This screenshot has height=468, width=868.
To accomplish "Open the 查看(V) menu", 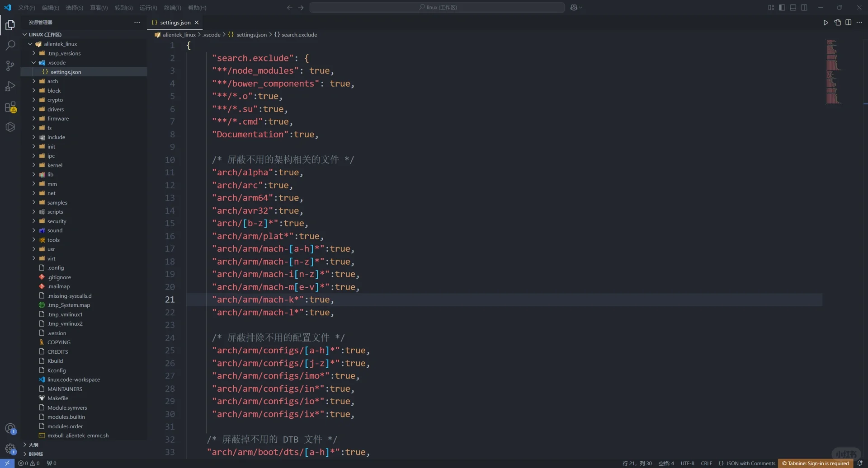I will [x=99, y=8].
